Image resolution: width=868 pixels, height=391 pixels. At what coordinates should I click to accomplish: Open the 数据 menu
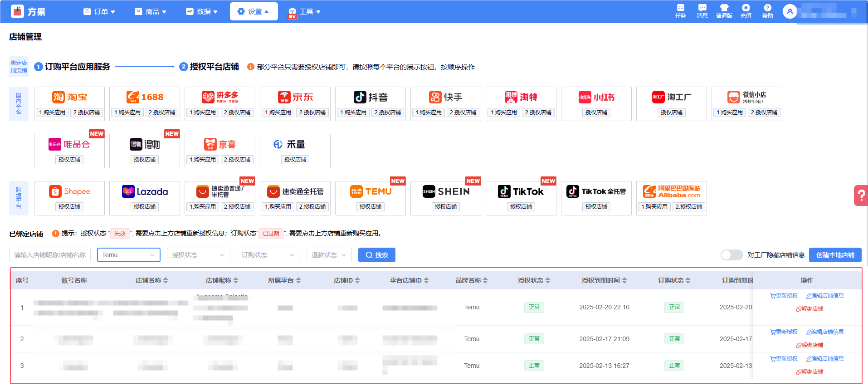[x=202, y=11]
